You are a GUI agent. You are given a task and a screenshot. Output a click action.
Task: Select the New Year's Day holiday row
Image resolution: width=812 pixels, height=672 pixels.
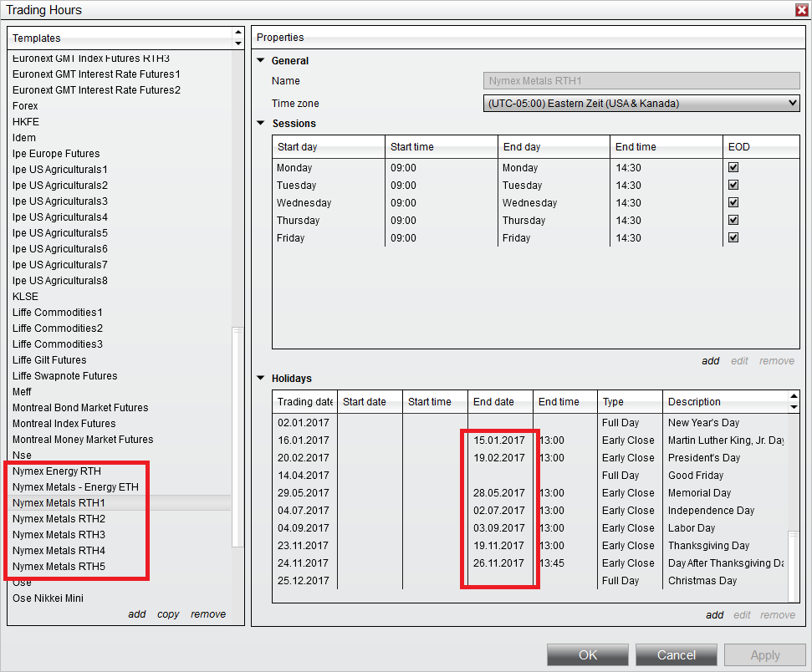pyautogui.click(x=529, y=422)
